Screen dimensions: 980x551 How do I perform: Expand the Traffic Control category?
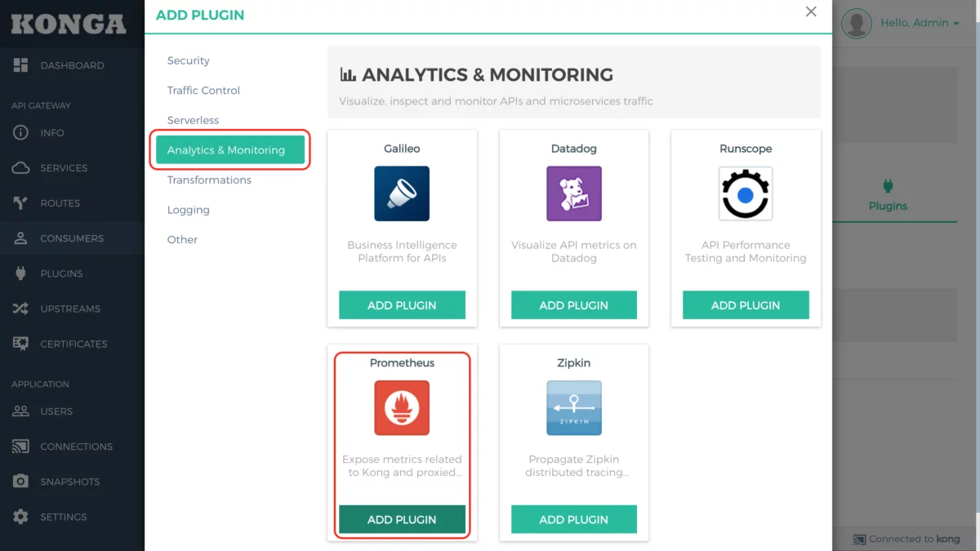(203, 90)
